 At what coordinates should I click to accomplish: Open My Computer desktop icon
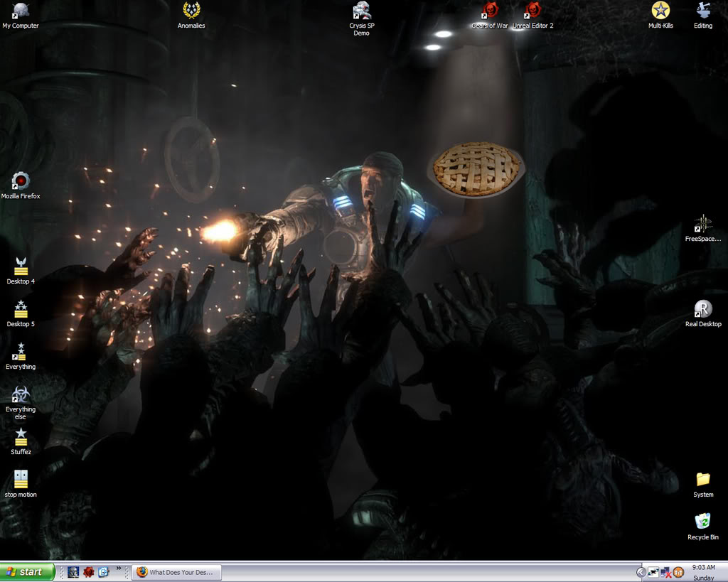pos(21,16)
